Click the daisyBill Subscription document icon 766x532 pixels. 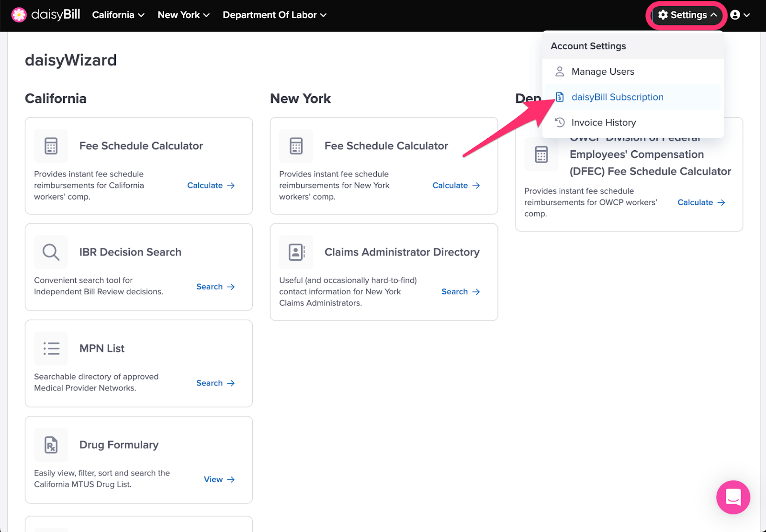(x=559, y=97)
